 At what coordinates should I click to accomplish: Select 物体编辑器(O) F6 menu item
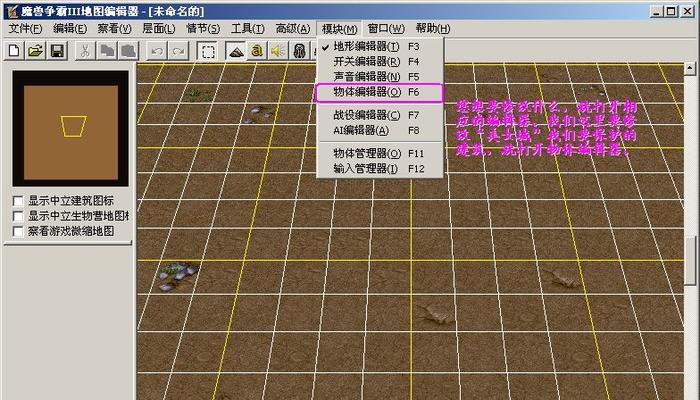pos(380,92)
